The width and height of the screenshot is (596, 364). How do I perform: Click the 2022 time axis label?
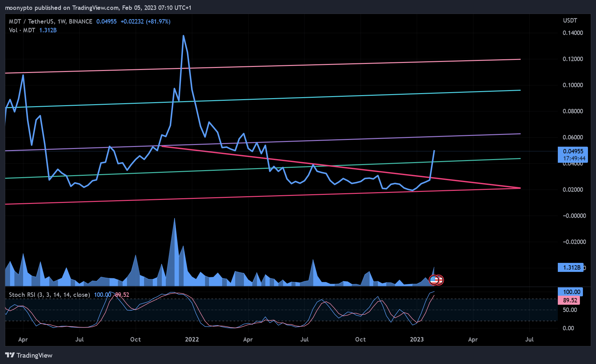[x=192, y=340]
